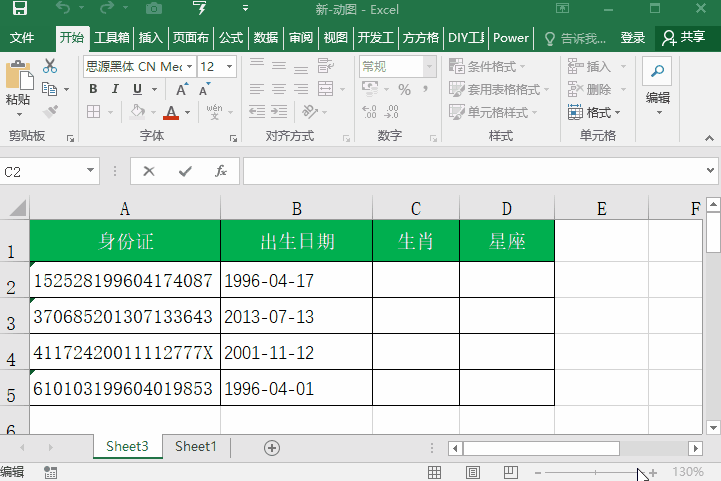The width and height of the screenshot is (721, 481).
Task: Open the Name Box dropdown arrow
Action: coord(91,171)
